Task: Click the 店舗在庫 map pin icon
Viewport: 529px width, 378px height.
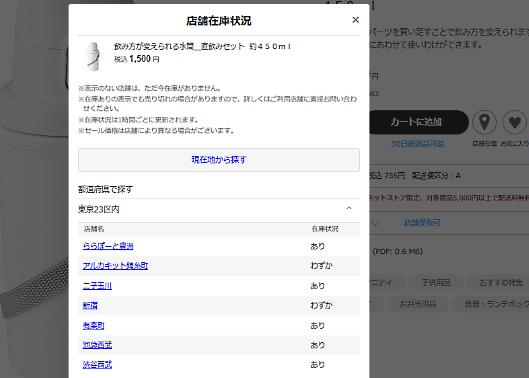Action: (x=484, y=122)
